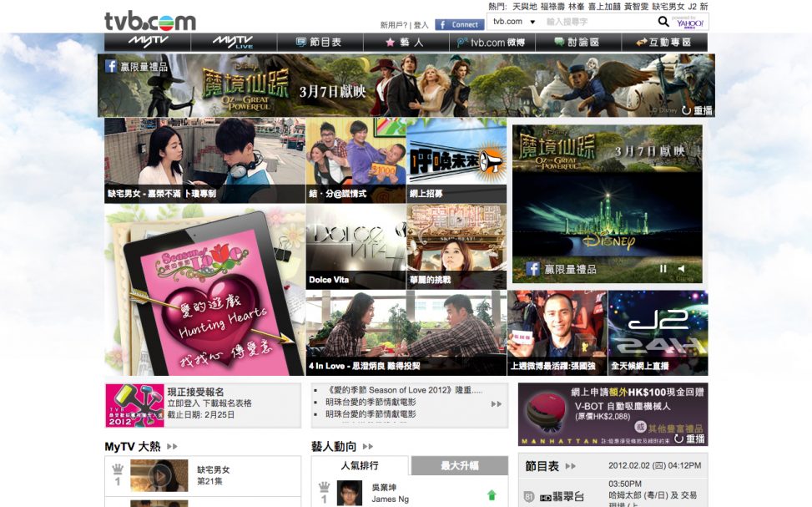The image size is (812, 507).
Task: Open the 華麗的挑戰 tile
Action: tap(456, 246)
